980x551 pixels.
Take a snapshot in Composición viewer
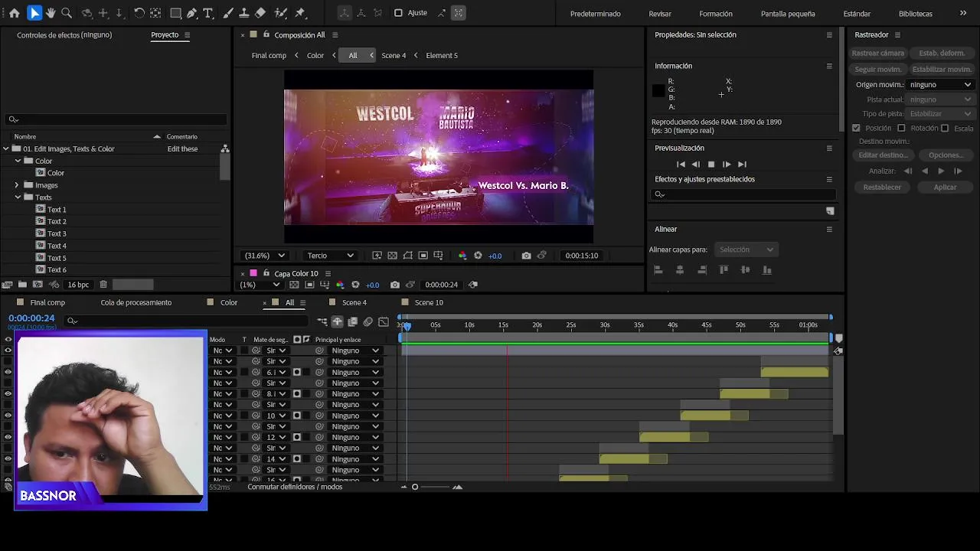[526, 256]
